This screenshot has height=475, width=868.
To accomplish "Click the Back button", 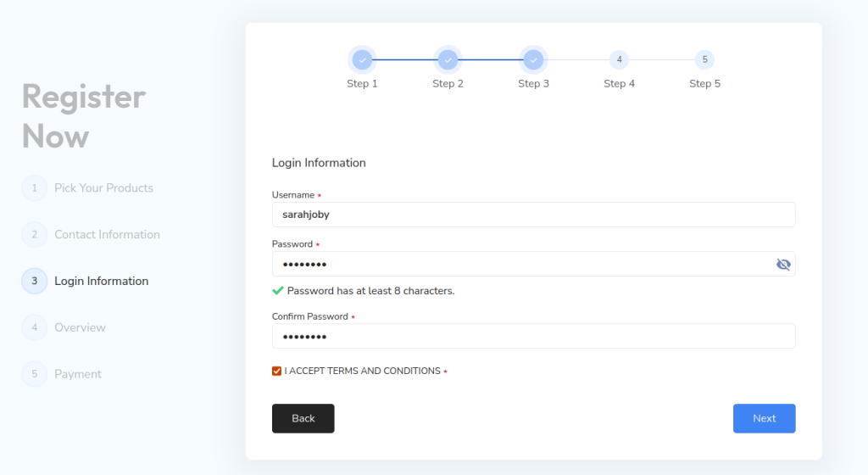I will coord(303,418).
